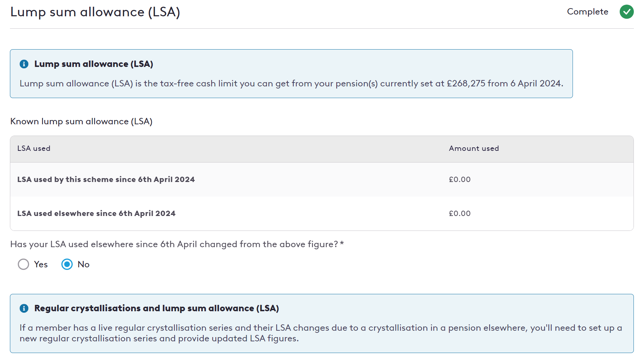The image size is (642, 364).
Task: Click the Amount used column header
Action: pyautogui.click(x=474, y=148)
